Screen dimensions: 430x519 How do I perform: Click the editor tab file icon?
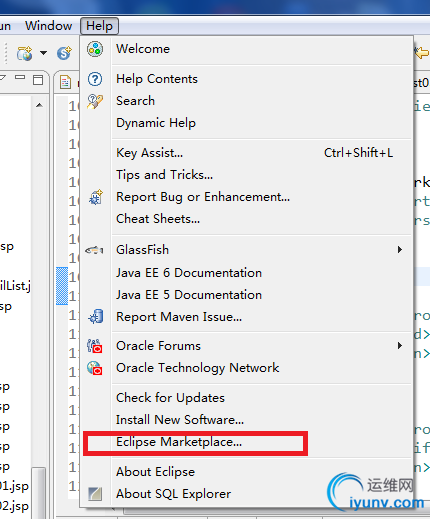(65, 82)
